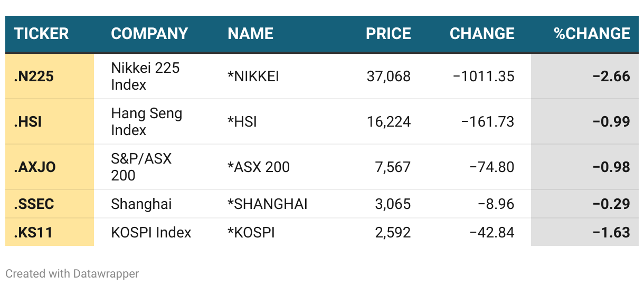Open the Created with Datawrapper credit

[72, 274]
